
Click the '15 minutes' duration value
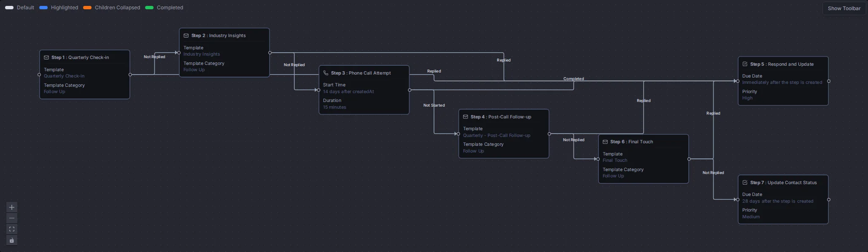pos(334,107)
